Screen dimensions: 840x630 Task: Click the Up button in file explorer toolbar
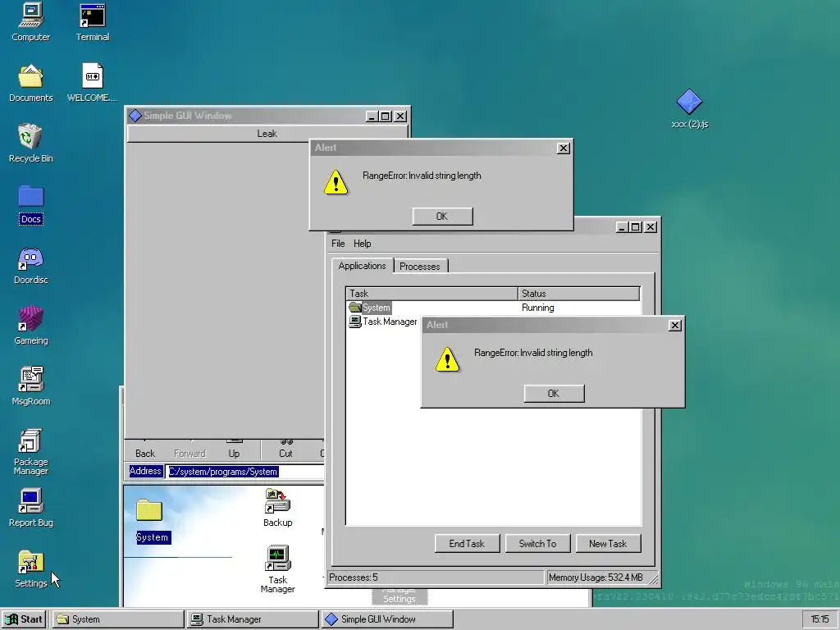(234, 450)
